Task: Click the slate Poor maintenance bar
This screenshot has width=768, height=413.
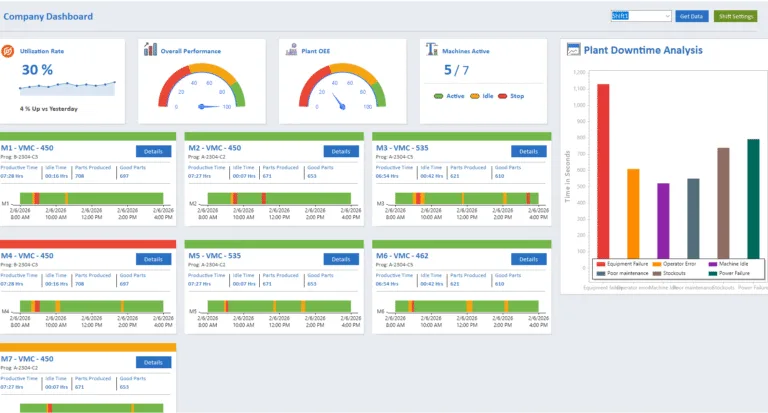Action: 693,219
